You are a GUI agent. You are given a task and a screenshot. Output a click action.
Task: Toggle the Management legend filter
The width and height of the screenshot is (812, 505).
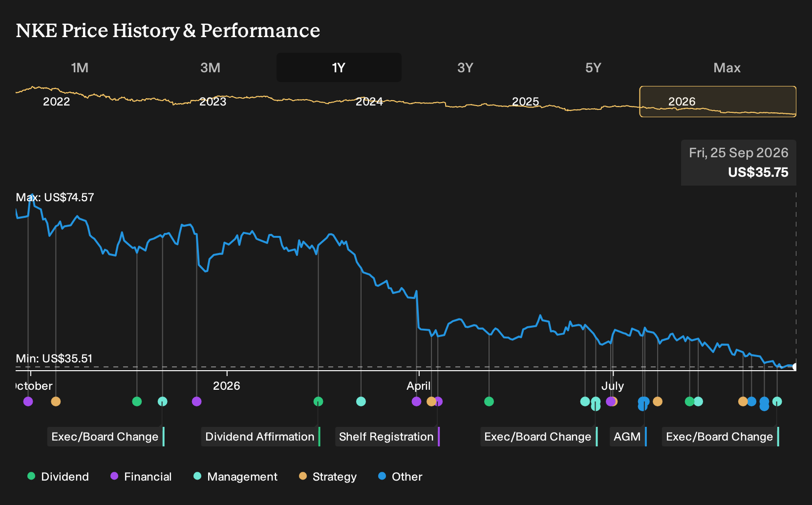pyautogui.click(x=235, y=477)
